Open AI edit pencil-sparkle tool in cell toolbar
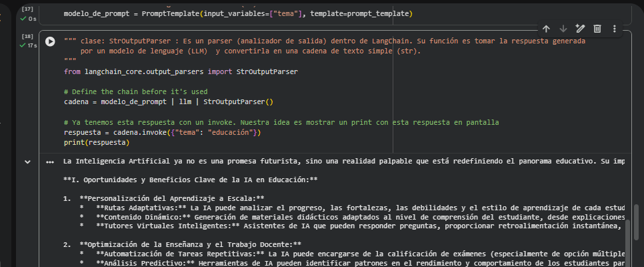The height and width of the screenshot is (267, 644). [580, 29]
